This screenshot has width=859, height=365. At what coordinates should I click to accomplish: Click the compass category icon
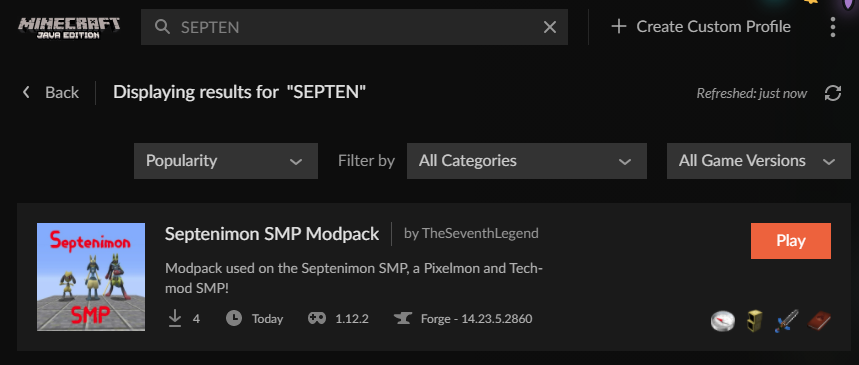[x=722, y=321]
